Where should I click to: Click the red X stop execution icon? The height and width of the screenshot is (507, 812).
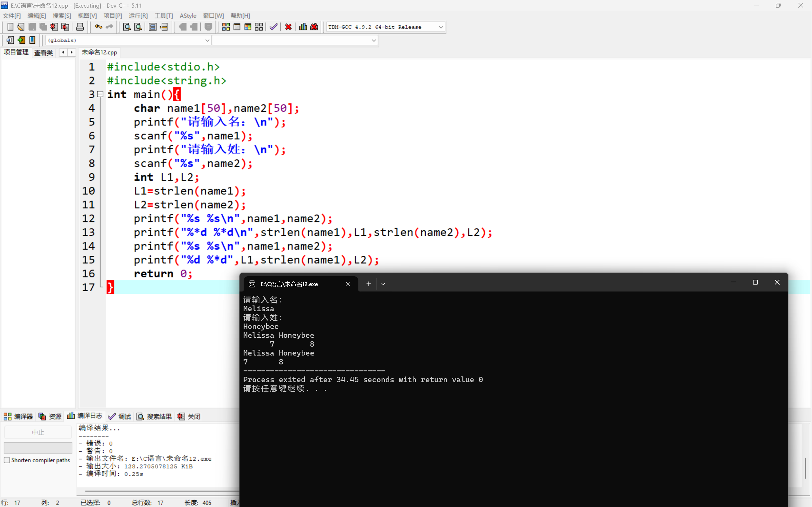click(288, 27)
